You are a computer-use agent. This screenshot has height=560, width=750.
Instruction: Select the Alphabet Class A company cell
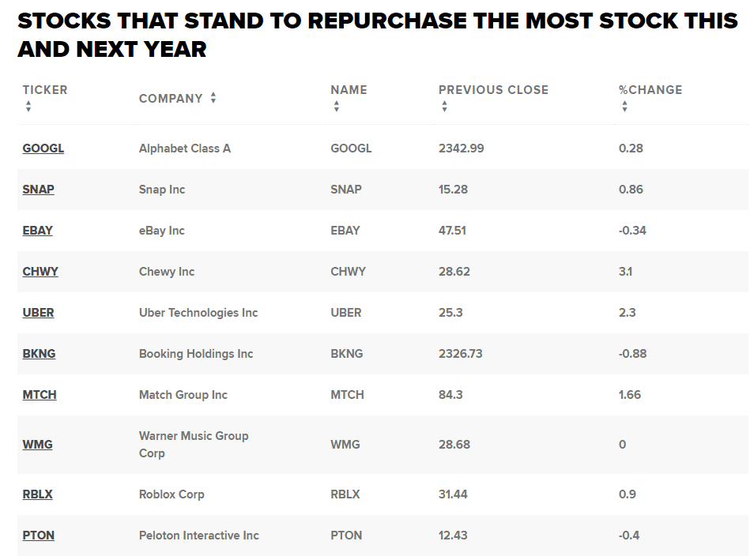(x=185, y=148)
